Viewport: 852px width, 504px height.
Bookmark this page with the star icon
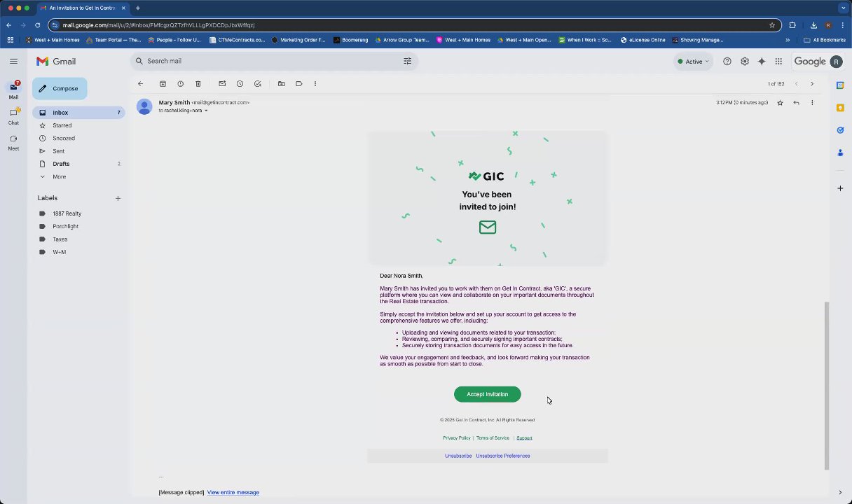tap(772, 25)
